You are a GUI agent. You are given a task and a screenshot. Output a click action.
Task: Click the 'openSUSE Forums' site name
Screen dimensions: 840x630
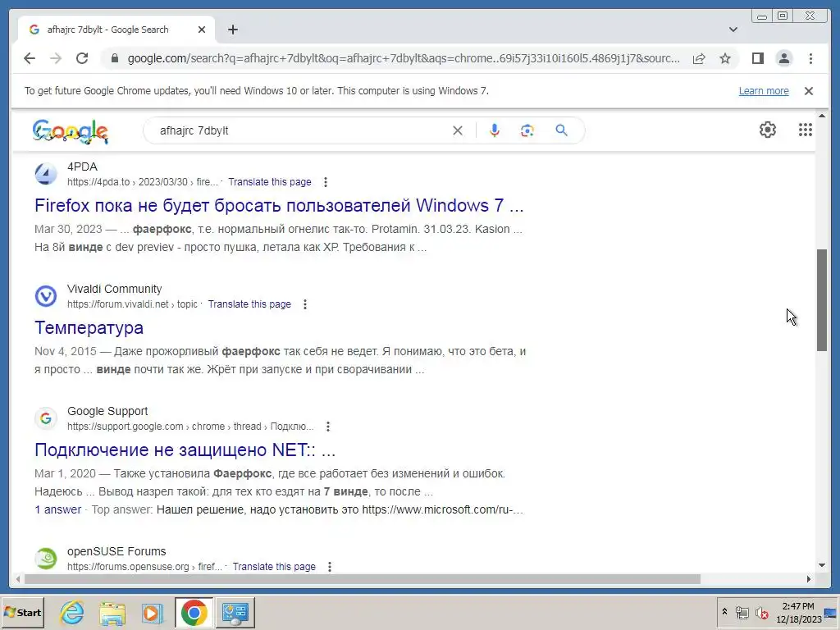click(x=116, y=551)
